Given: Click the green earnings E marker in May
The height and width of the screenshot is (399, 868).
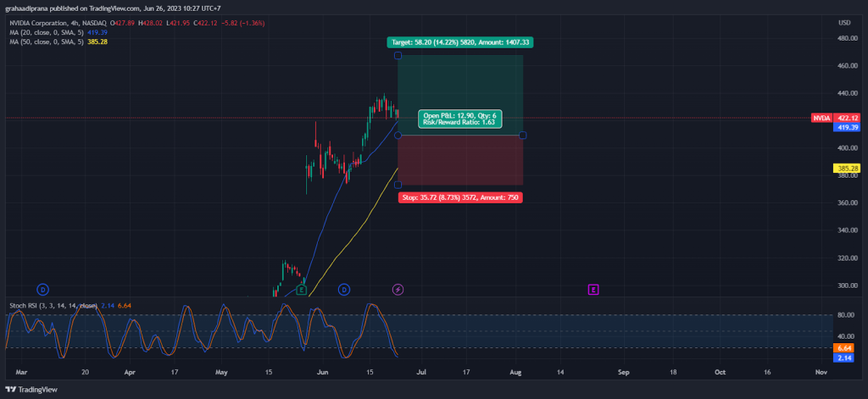Looking at the screenshot, I should pos(301,290).
